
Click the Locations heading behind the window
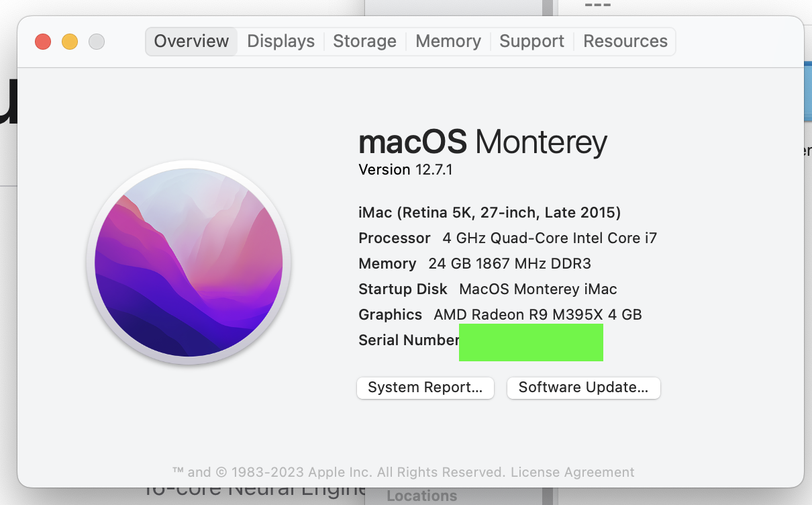[x=421, y=496]
